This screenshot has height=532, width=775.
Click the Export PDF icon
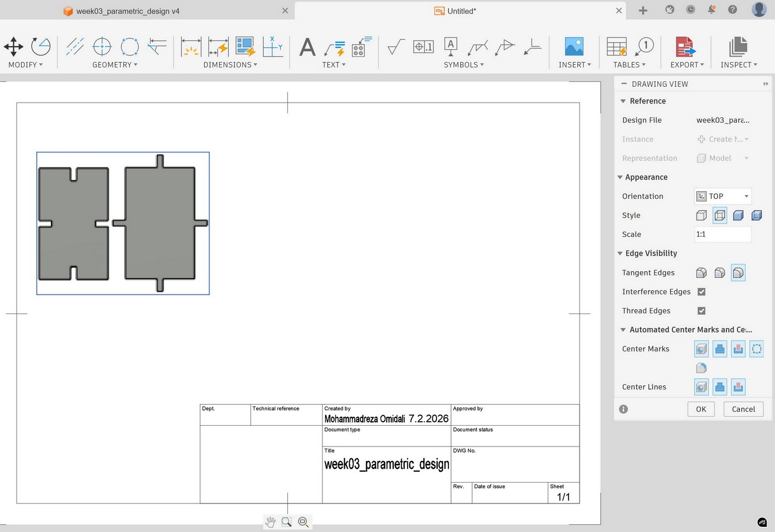pos(685,47)
